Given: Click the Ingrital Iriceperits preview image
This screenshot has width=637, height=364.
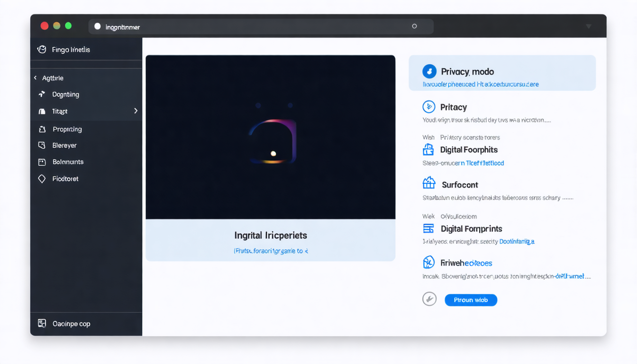Looking at the screenshot, I should tap(271, 136).
